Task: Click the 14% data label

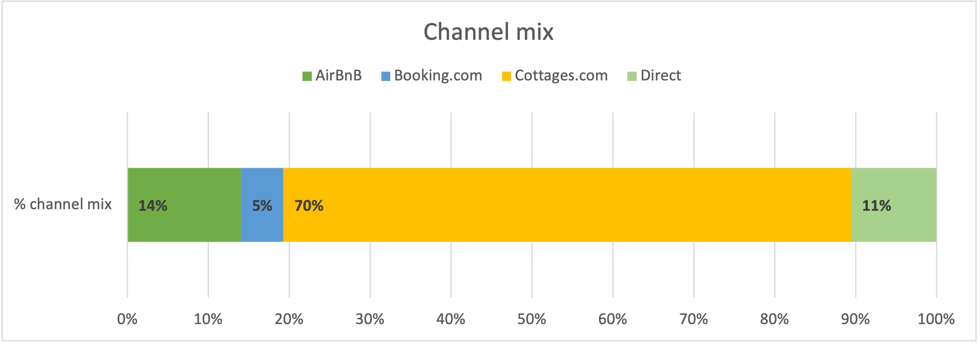Action: click(153, 206)
